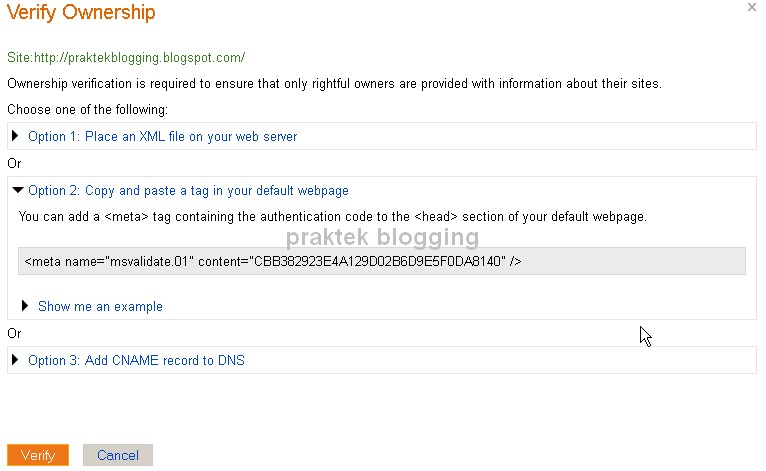Expand the Option 1 disclosure triangle
766x471 pixels.
pos(15,136)
